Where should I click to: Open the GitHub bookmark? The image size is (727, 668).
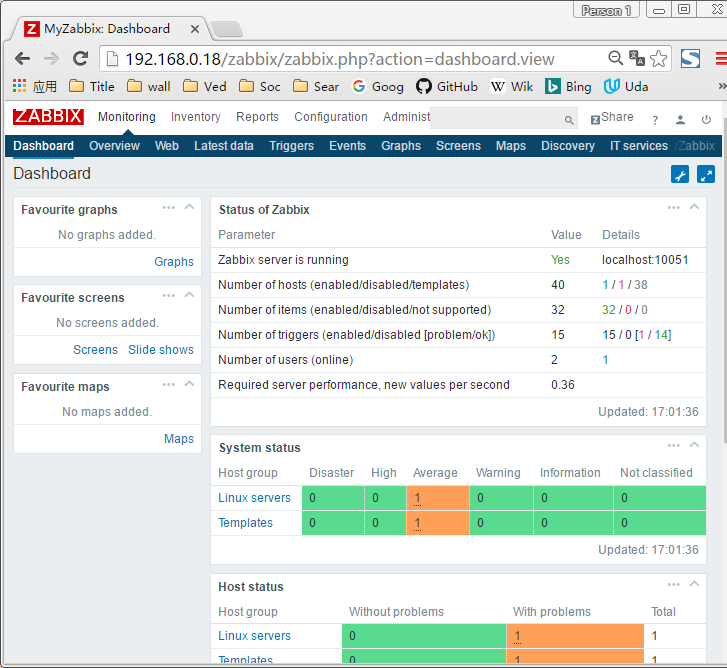pyautogui.click(x=446, y=86)
